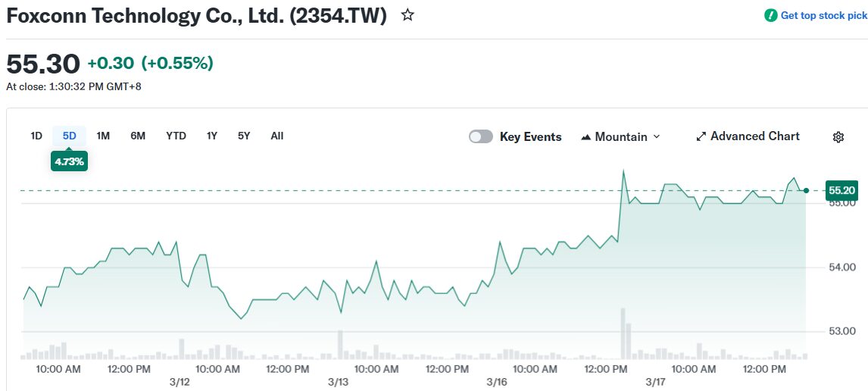Click the 54.00 y-axis price label

[841, 267]
